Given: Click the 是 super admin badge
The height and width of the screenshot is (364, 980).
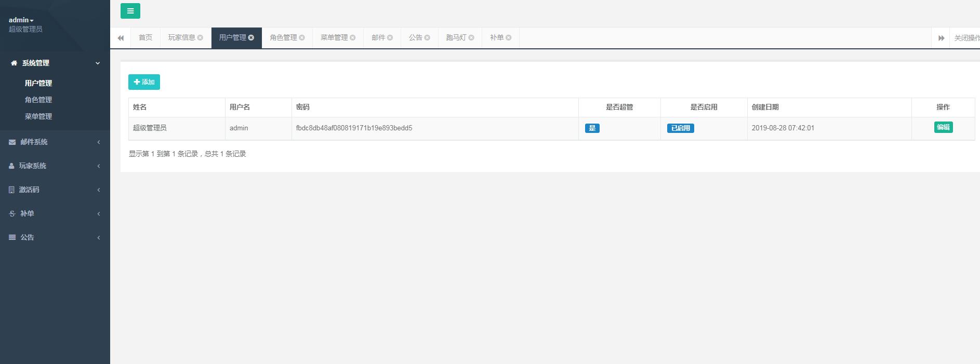Looking at the screenshot, I should tap(592, 128).
